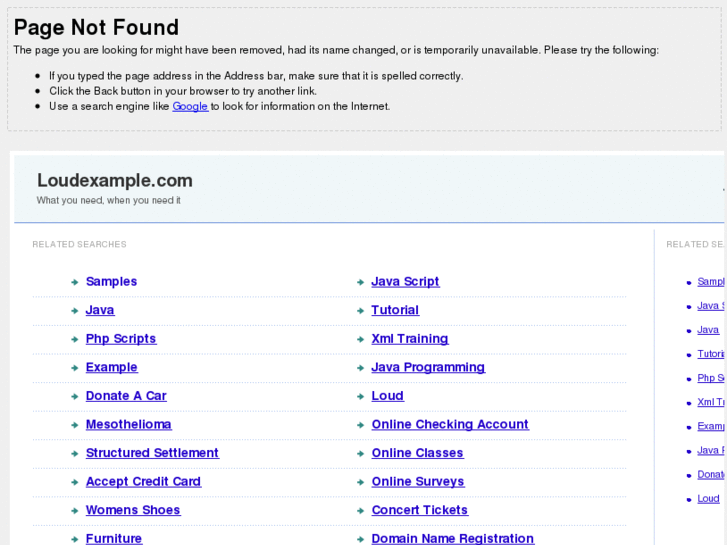Open the Java Programming search link
The height and width of the screenshot is (545, 727).
click(x=428, y=367)
